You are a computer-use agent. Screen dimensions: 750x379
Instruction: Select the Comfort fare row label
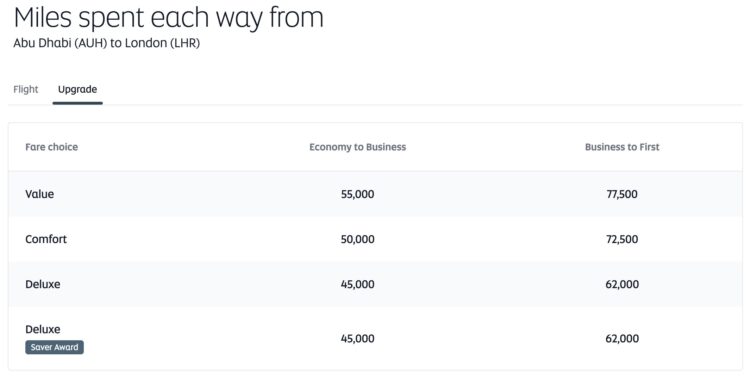click(46, 239)
